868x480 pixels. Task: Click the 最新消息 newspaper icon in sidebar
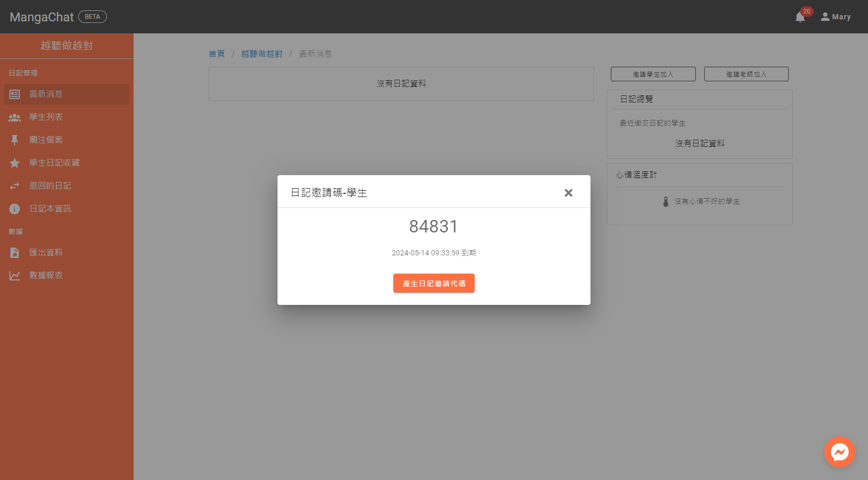click(x=15, y=94)
